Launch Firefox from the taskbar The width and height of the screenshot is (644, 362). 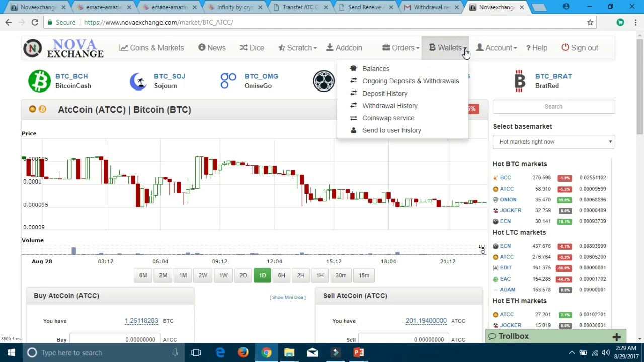(x=243, y=352)
